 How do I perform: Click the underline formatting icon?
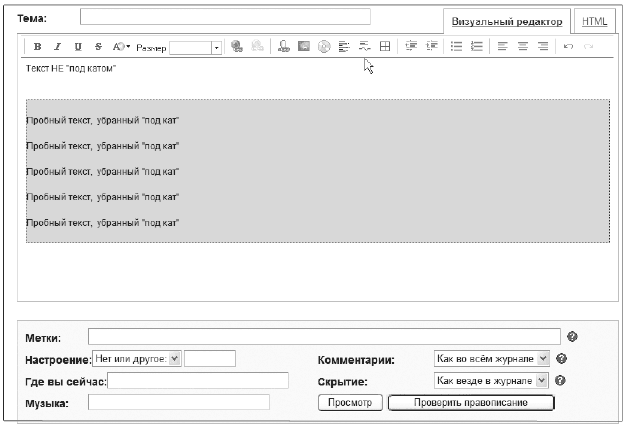pyautogui.click(x=77, y=47)
